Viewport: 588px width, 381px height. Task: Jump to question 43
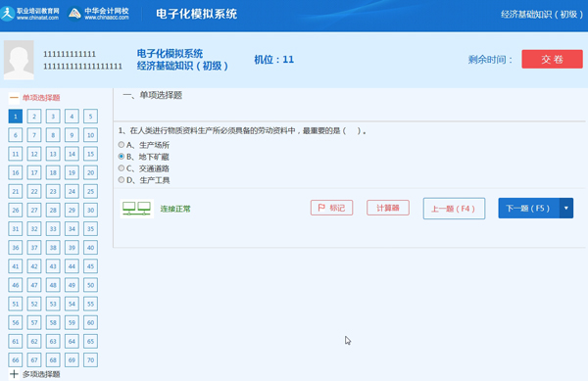tap(53, 266)
